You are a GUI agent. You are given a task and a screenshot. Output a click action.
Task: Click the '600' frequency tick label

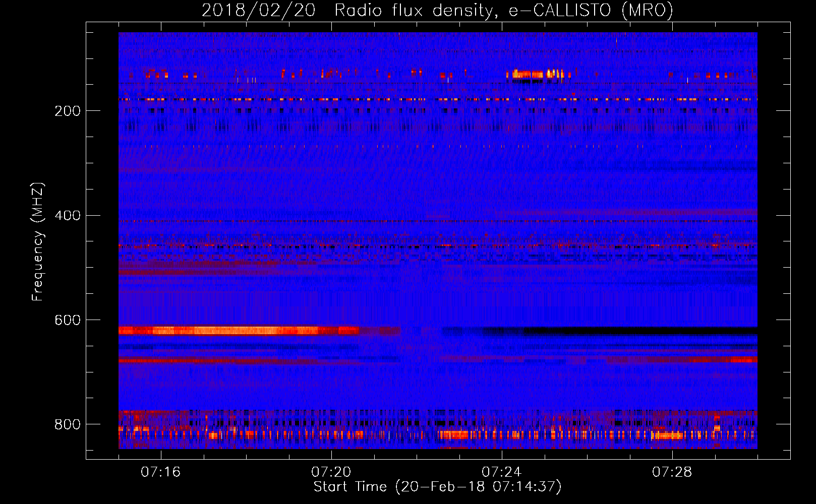pyautogui.click(x=68, y=321)
